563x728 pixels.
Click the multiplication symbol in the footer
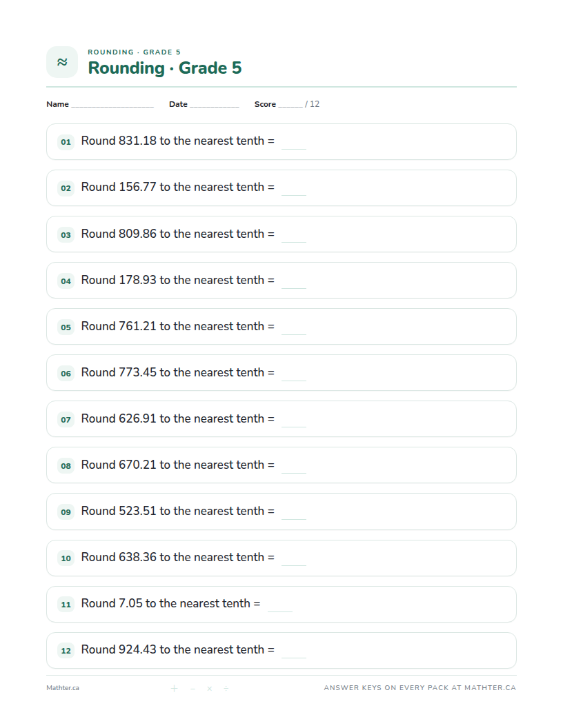pyautogui.click(x=210, y=688)
